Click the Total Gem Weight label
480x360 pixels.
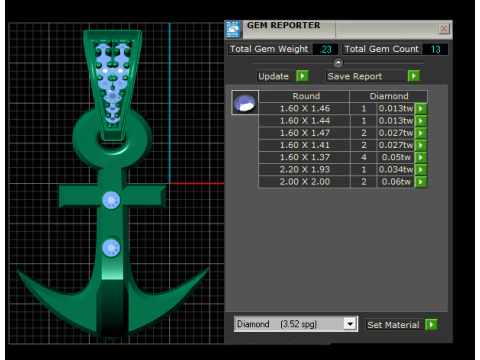269,49
